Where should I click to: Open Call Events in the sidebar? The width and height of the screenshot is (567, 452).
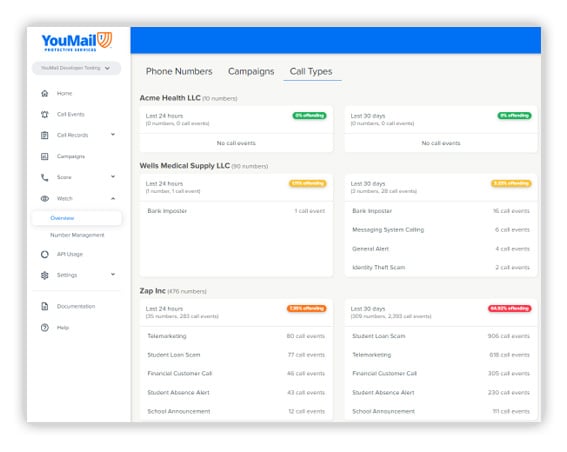(x=71, y=114)
